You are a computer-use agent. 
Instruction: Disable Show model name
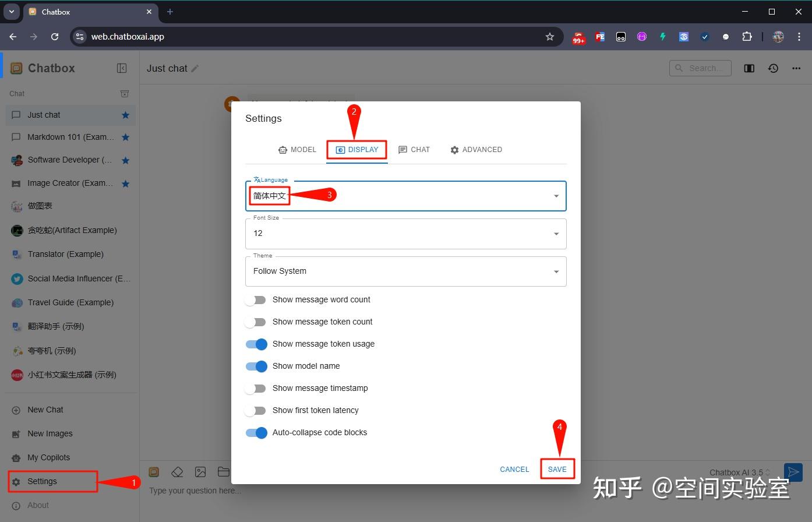click(256, 366)
